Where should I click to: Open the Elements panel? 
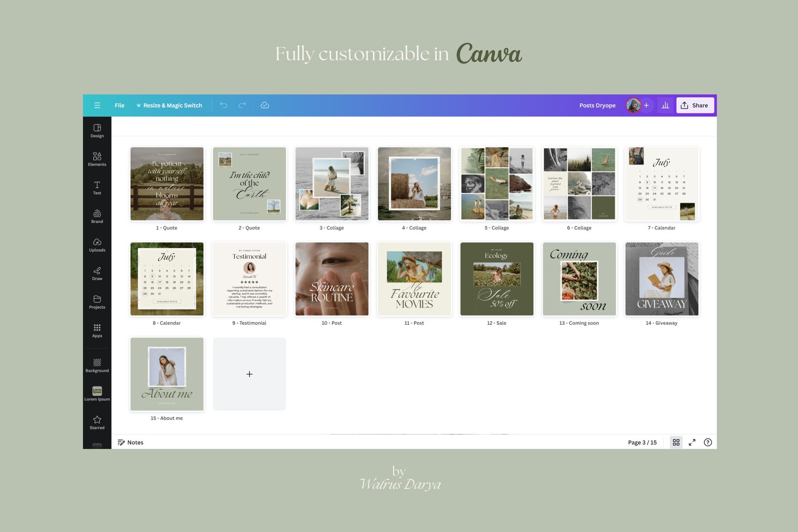point(97,159)
